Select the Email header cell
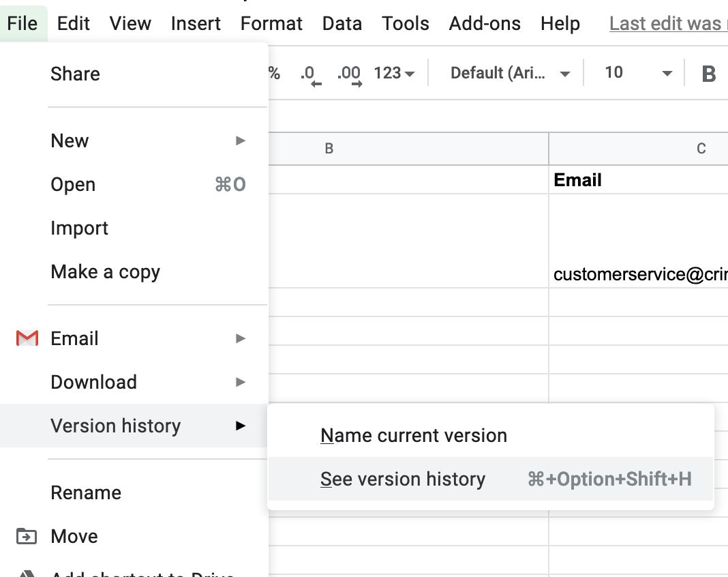This screenshot has width=728, height=577. (x=637, y=180)
